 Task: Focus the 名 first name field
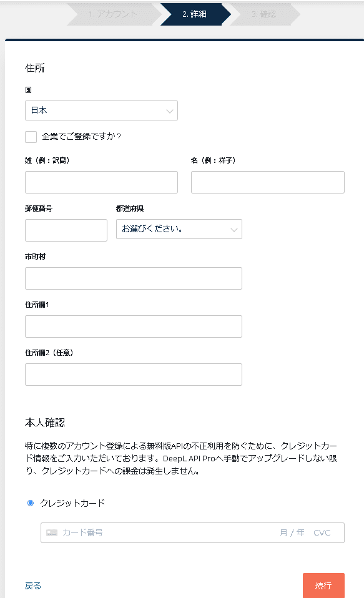click(268, 182)
